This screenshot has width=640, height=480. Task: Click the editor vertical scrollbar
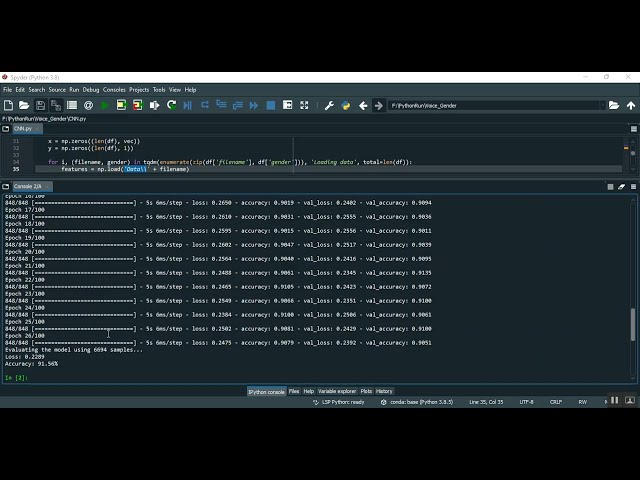coord(633,154)
